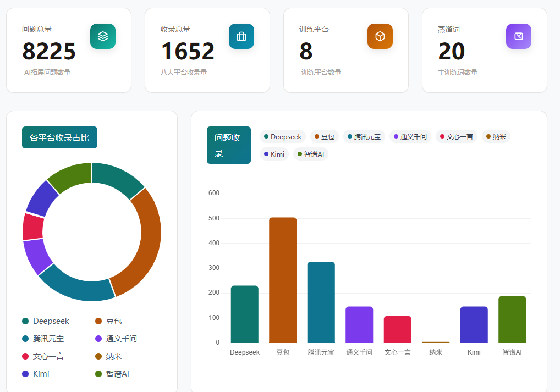This screenshot has height=392, width=560.
Task: Select the indigo Kimi donut segment
Action: pyautogui.click(x=41, y=199)
